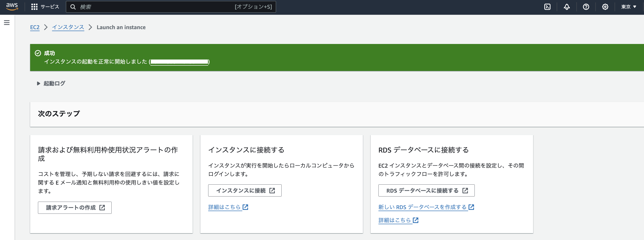Click 請求アラートの作成 button

[74, 207]
